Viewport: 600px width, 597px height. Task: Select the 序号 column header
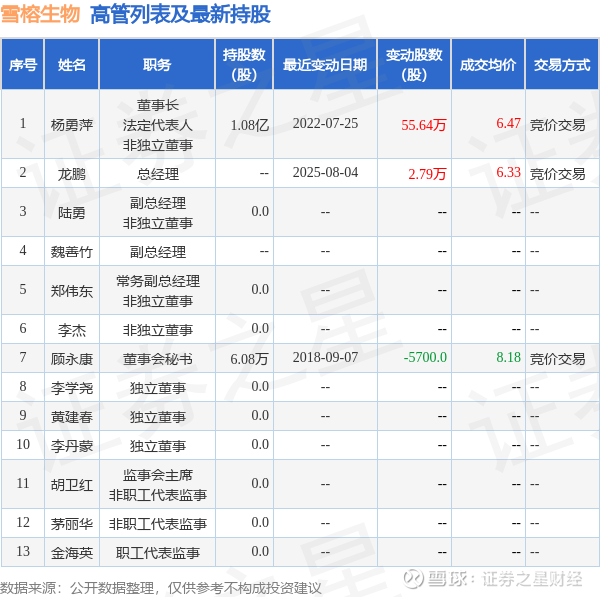point(23,65)
